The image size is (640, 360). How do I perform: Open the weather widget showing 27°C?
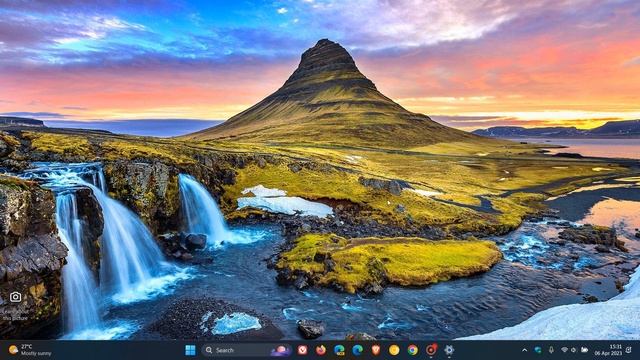click(30, 350)
